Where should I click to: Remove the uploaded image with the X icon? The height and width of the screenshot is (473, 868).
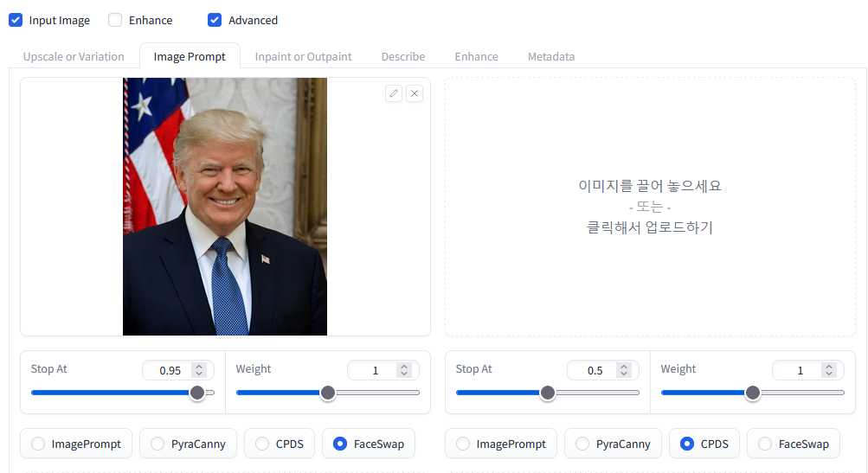[x=414, y=93]
